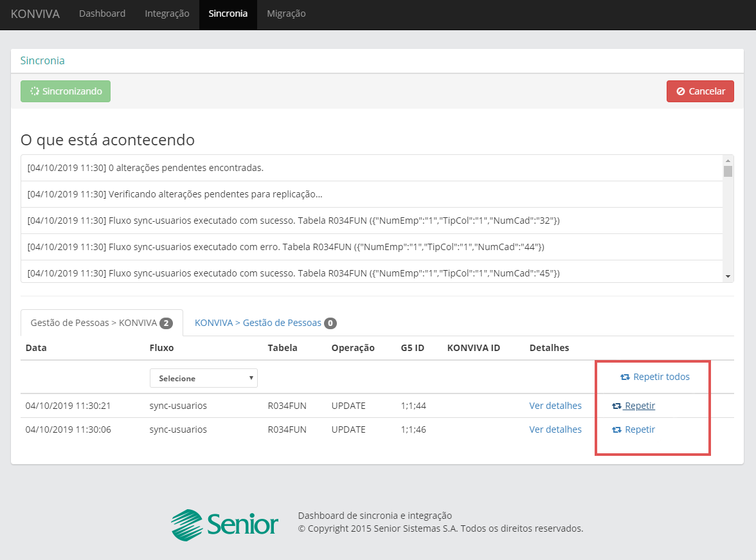The height and width of the screenshot is (560, 756).
Task: Click G5 ID value 1;1;44
Action: pos(413,406)
